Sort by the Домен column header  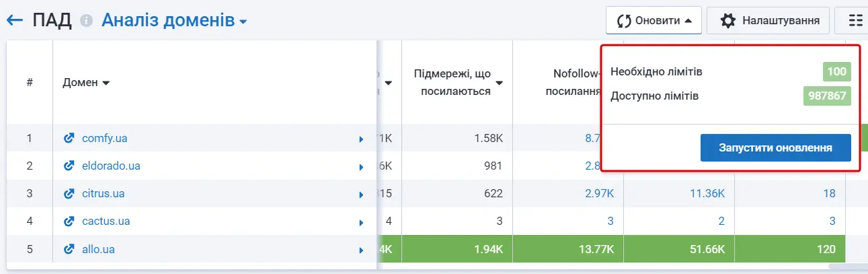[x=86, y=83]
